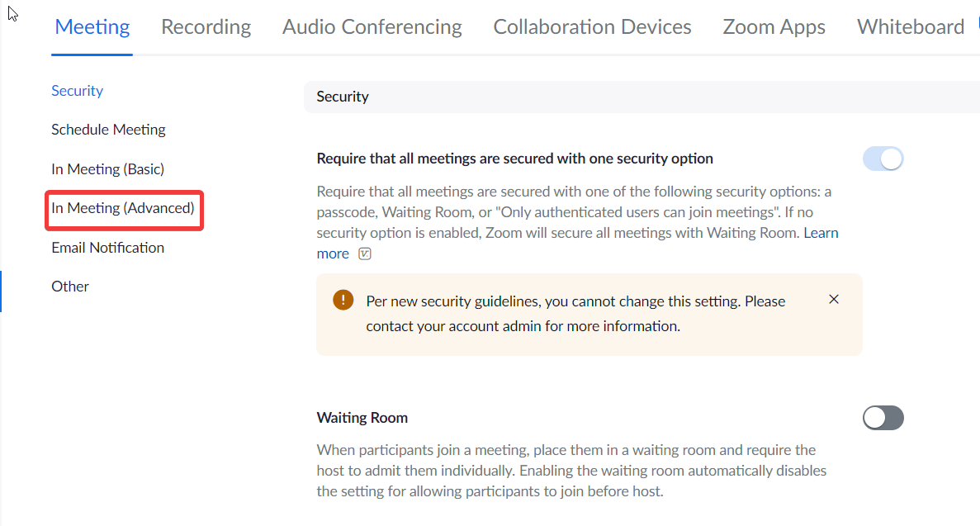Open the Whiteboard tab
This screenshot has height=526, width=980.
[910, 27]
